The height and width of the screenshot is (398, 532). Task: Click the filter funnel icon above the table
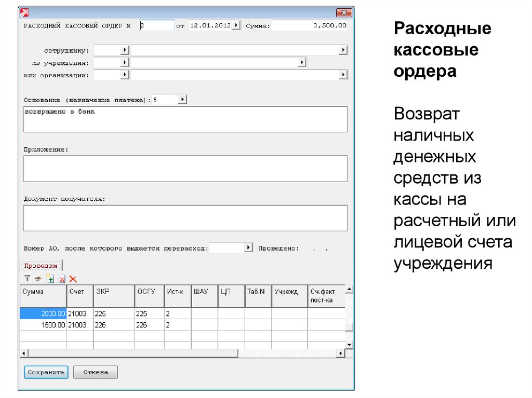pyautogui.click(x=27, y=279)
